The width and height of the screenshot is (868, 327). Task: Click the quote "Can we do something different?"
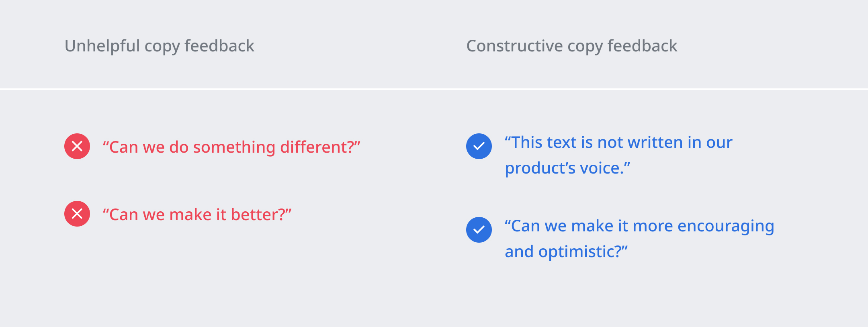(x=231, y=147)
